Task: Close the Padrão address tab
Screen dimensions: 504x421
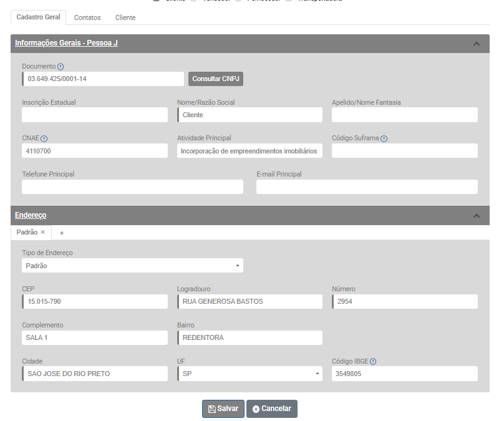Action: point(43,232)
